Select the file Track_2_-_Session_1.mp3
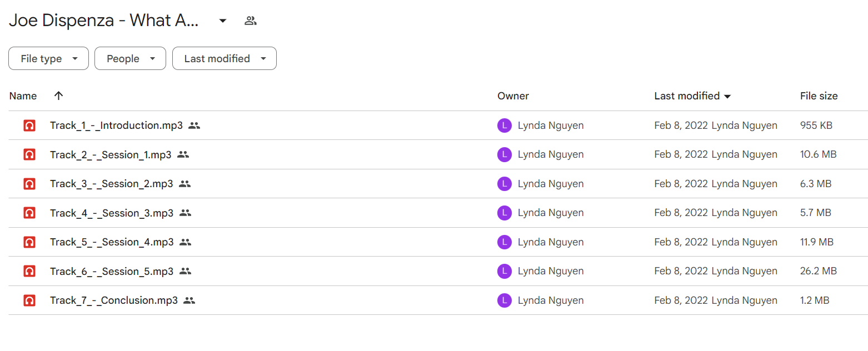Viewport: 868px width, 351px height. (x=111, y=154)
